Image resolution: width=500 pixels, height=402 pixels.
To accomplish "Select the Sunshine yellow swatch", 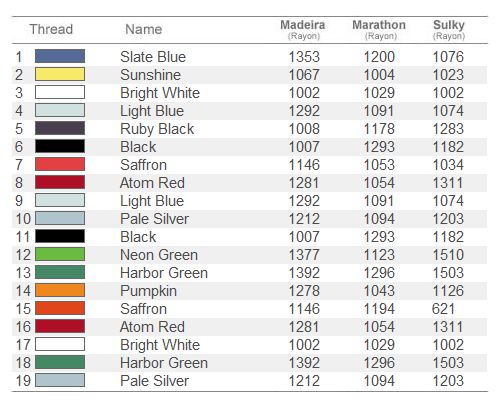I will 60,74.
